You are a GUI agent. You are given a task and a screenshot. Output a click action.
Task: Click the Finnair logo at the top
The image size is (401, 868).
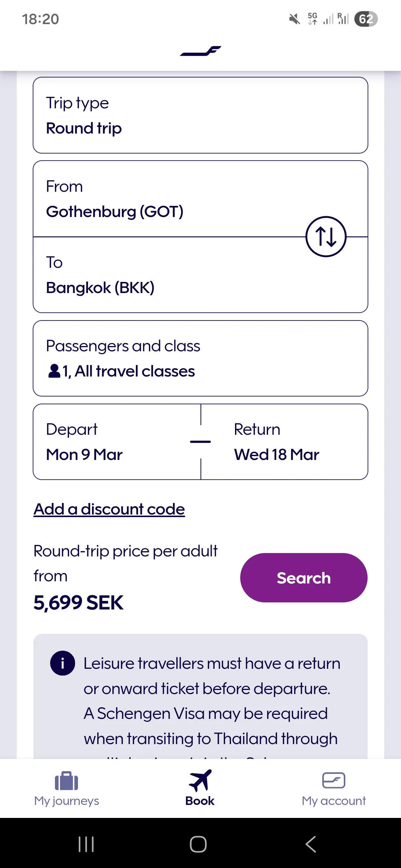[200, 52]
